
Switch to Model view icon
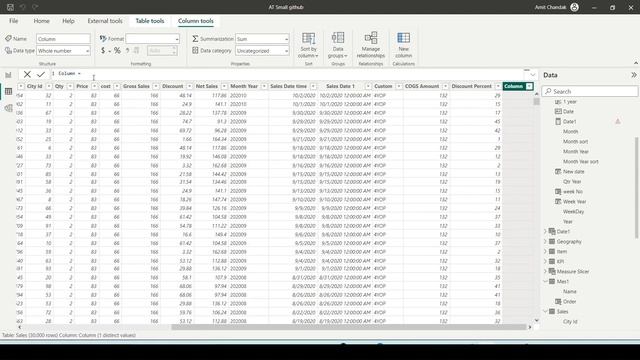click(8, 108)
